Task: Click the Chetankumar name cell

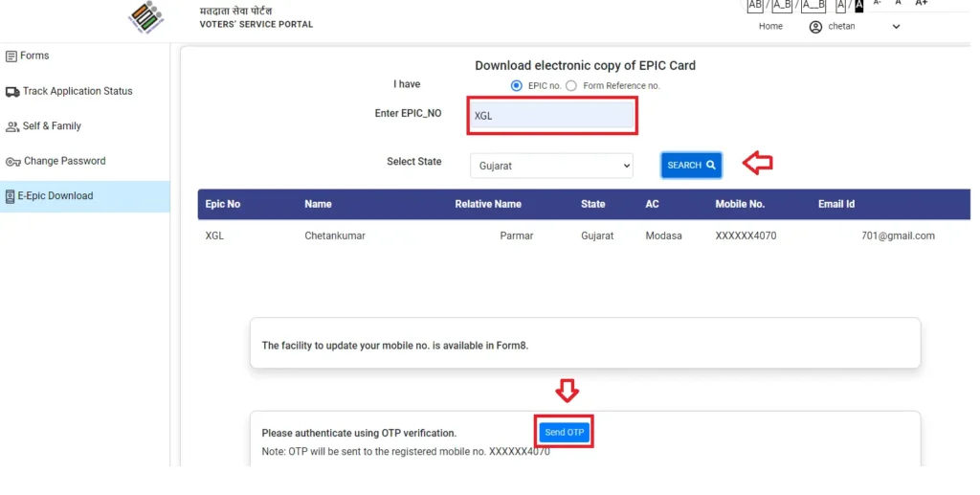Action: coord(335,236)
